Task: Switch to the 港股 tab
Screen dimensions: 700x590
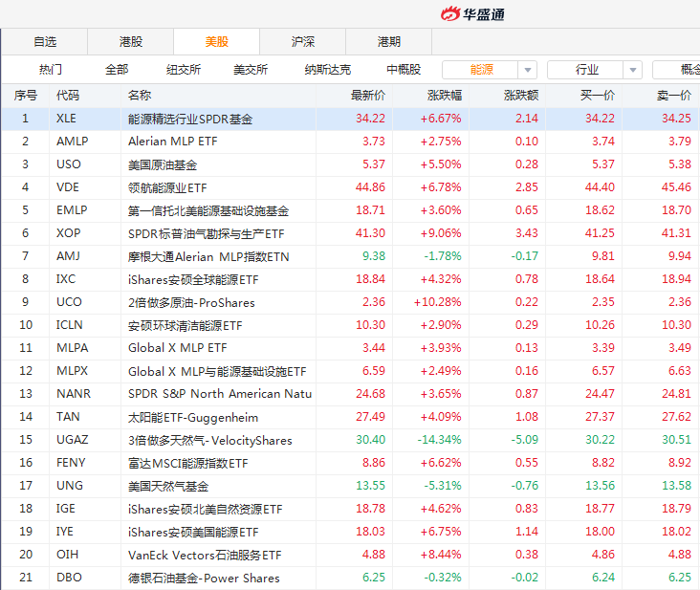Action: click(x=131, y=42)
